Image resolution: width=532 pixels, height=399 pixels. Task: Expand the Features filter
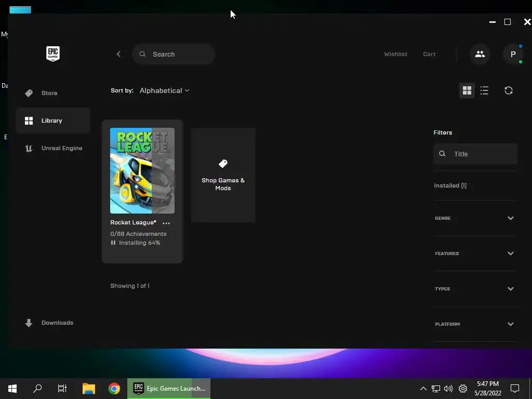click(475, 254)
